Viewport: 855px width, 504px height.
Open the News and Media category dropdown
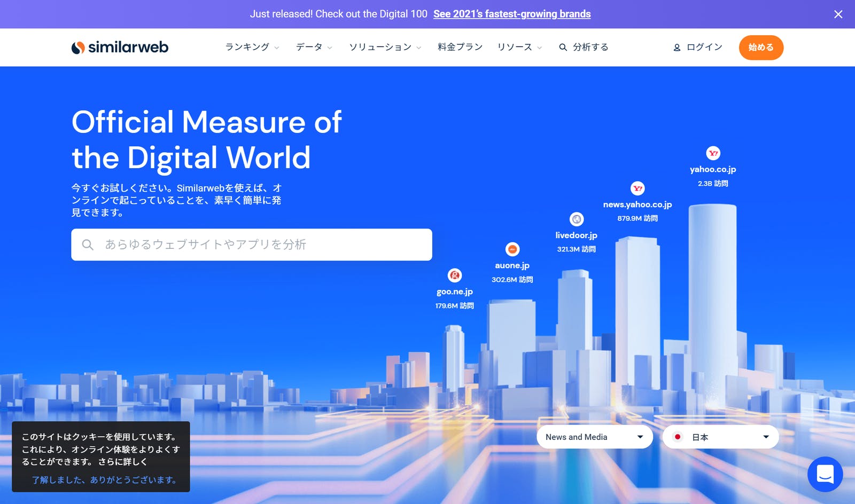tap(595, 437)
